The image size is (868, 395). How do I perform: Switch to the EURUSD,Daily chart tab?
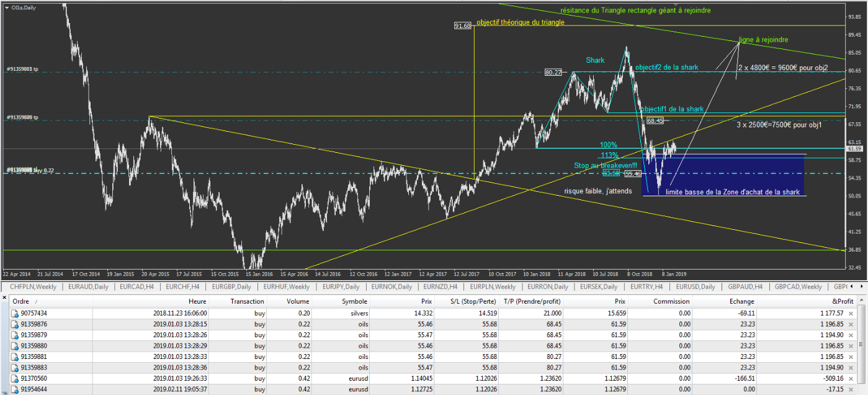click(x=695, y=287)
